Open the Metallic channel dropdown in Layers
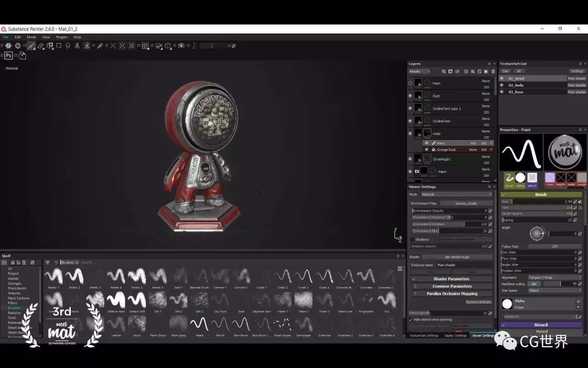588x368 pixels. [419, 71]
